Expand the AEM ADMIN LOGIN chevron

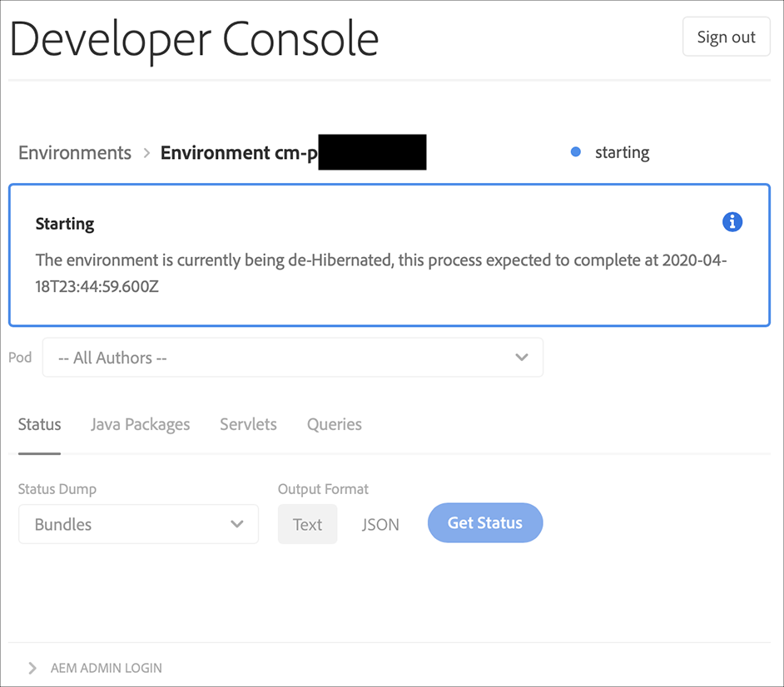pos(32,668)
